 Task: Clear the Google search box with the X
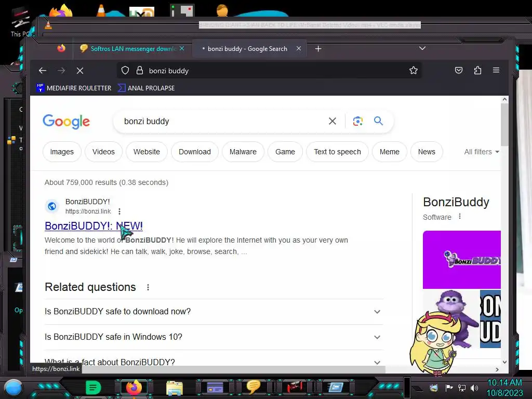332,121
